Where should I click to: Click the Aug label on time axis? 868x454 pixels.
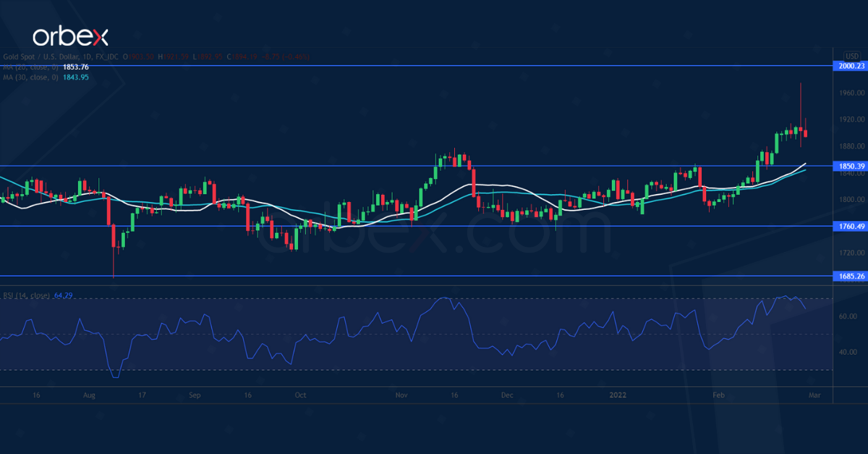90,395
